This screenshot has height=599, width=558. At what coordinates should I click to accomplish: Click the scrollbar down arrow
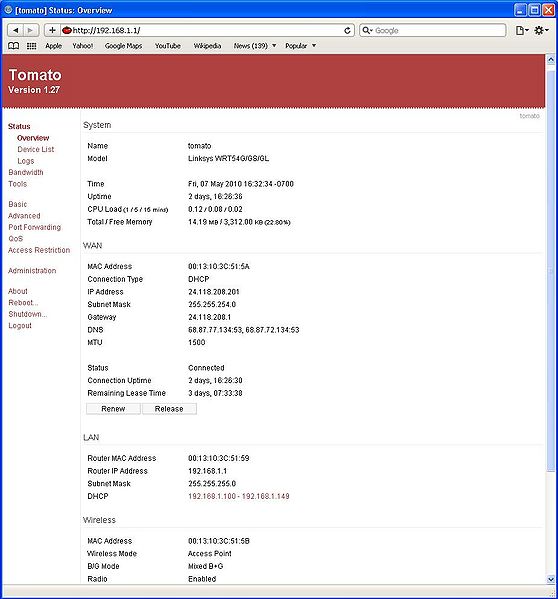pos(551,579)
